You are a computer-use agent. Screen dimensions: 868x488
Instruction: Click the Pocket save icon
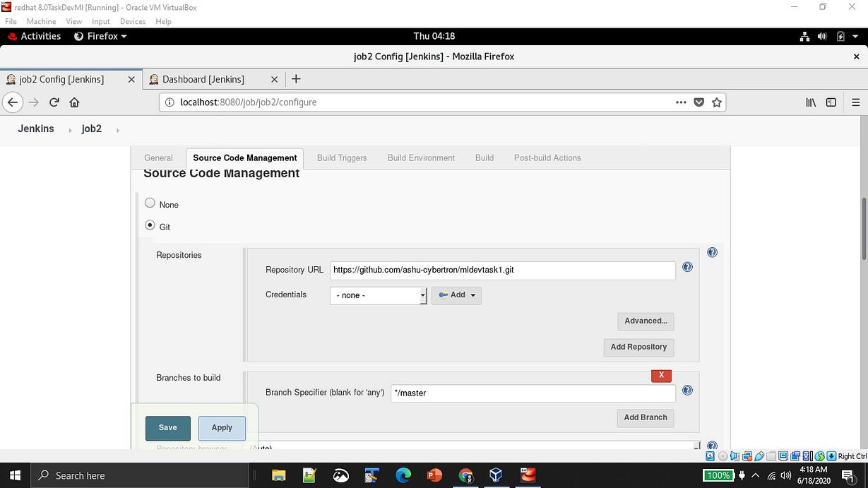(x=699, y=102)
